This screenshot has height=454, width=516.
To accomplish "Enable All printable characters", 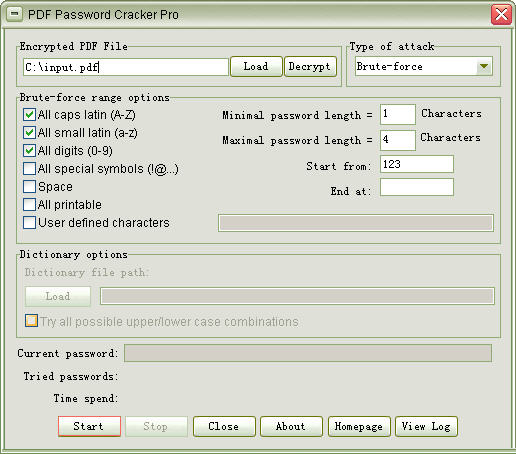I will pyautogui.click(x=29, y=205).
